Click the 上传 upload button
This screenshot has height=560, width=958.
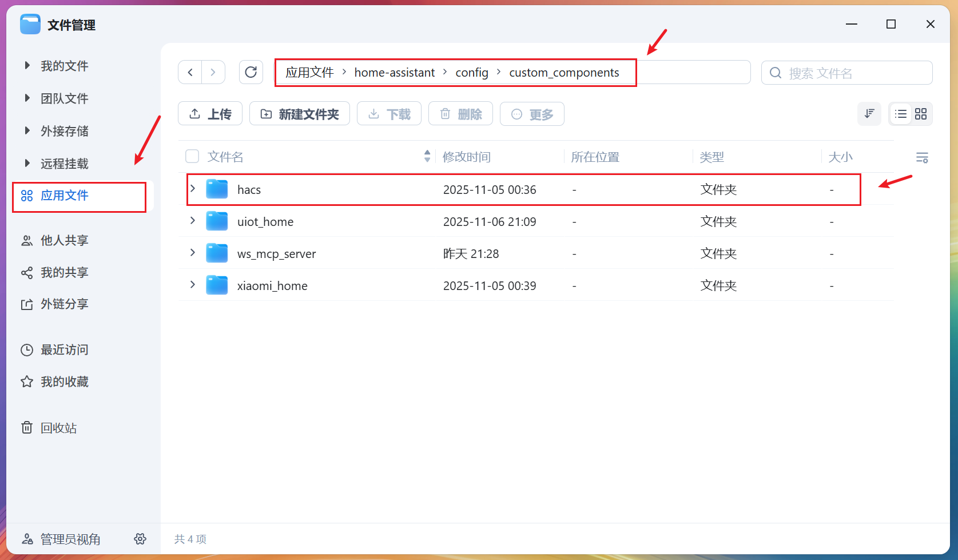(x=210, y=114)
